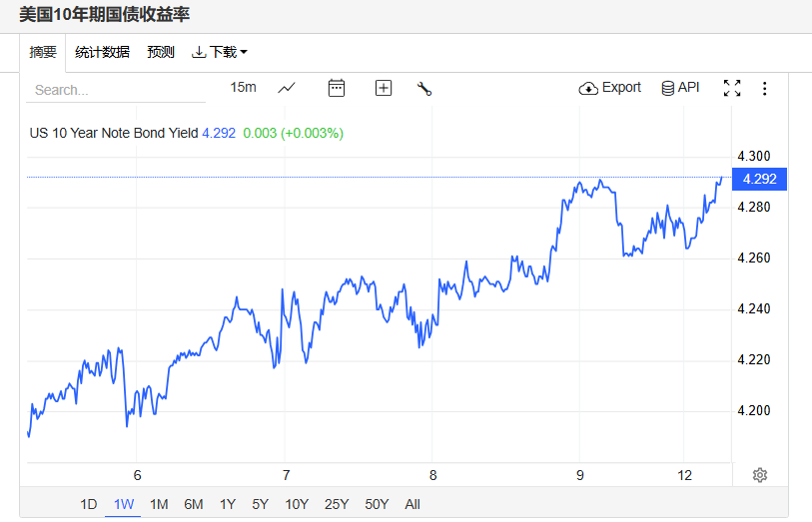This screenshot has width=812, height=522.
Task: Select the 1W time range
Action: click(123, 504)
